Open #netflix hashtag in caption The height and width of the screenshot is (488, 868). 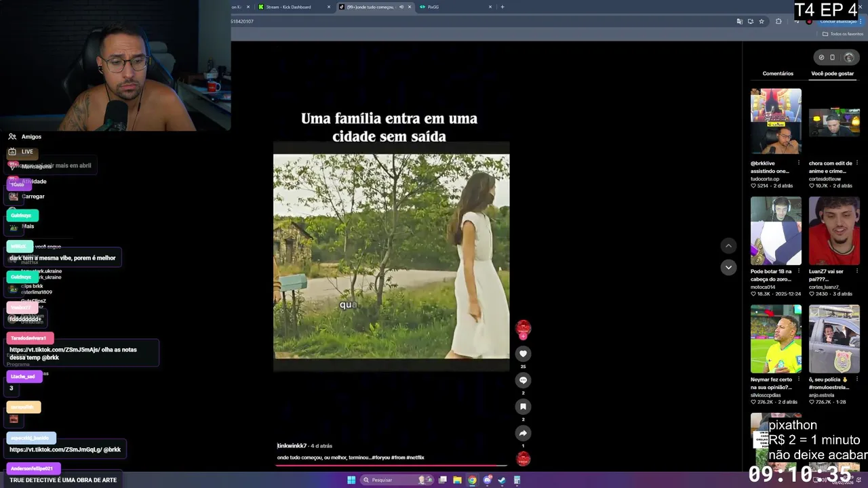(415, 457)
